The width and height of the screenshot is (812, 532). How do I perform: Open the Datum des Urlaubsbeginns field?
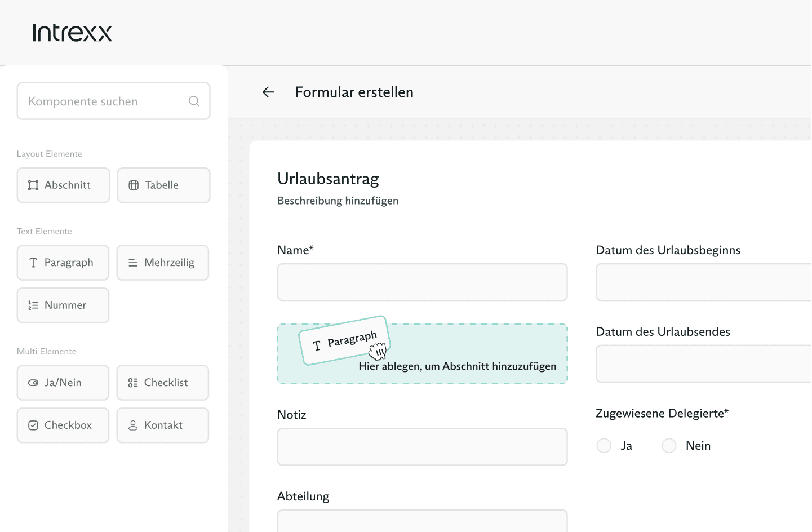point(703,282)
